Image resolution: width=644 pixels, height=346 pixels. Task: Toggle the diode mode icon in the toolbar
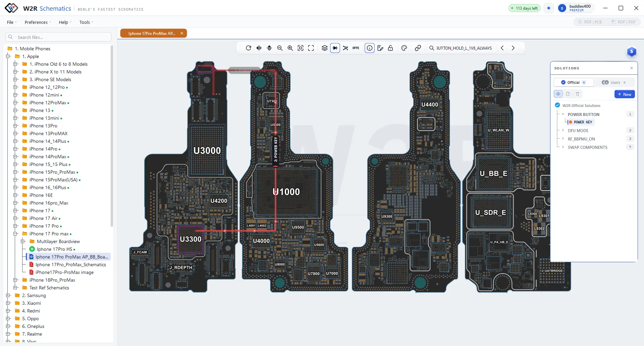[x=335, y=48]
